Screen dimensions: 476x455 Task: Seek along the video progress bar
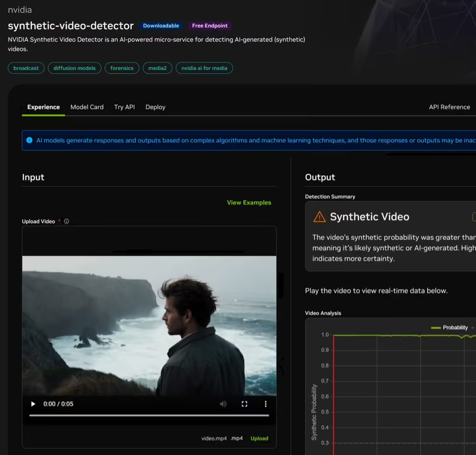(x=149, y=415)
